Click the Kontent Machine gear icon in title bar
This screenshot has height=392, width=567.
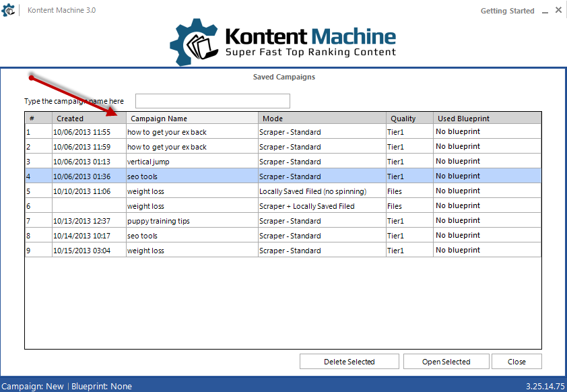pos(8,9)
